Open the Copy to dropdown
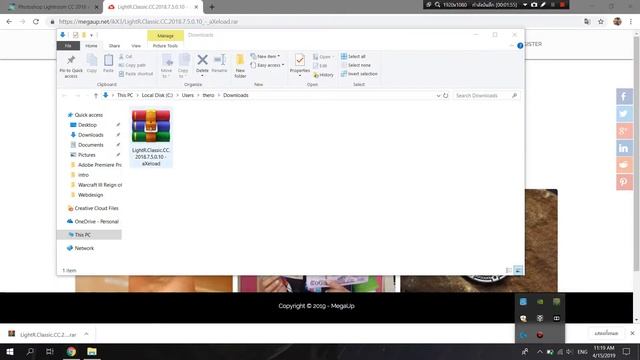Image resolution: width=640 pixels, height=360 pixels. pos(183,66)
